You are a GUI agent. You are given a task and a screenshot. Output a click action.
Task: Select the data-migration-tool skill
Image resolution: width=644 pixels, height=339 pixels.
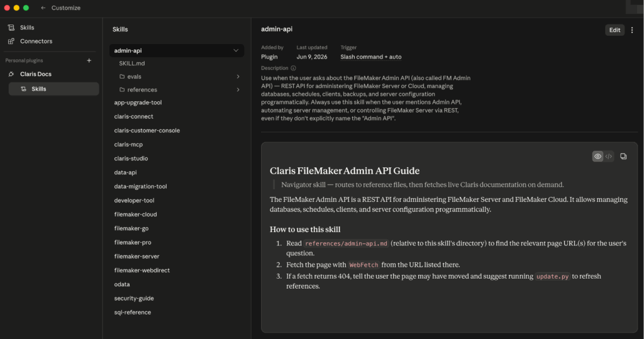pos(140,186)
